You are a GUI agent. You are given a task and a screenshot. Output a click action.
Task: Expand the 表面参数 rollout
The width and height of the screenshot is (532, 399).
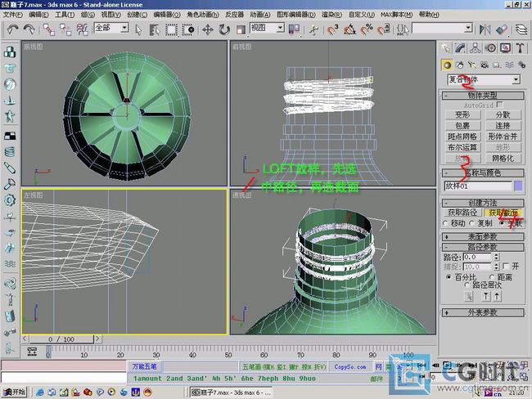(482, 236)
